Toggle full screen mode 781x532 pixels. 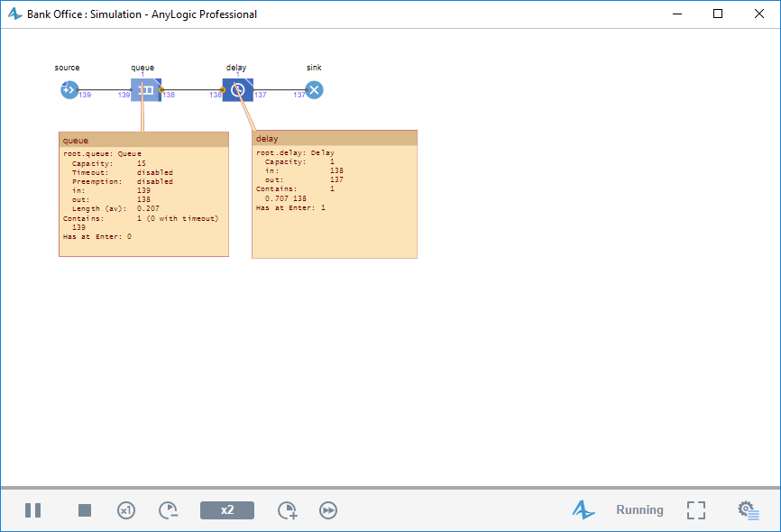pos(696,510)
